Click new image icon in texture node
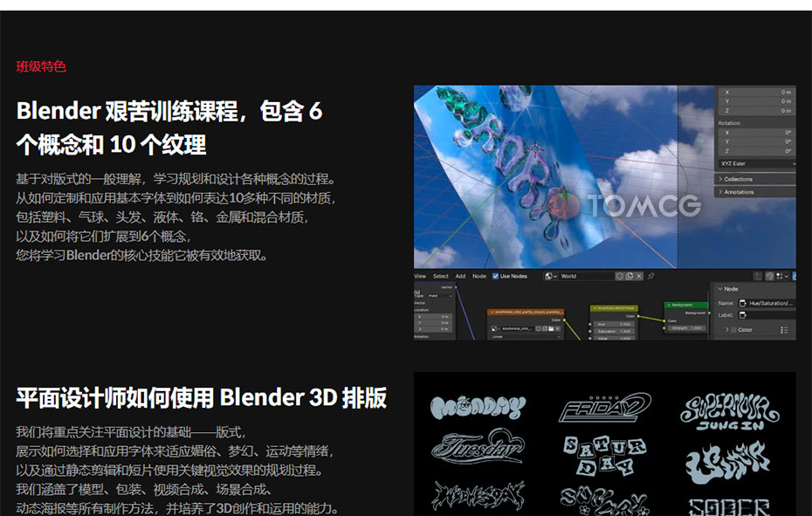This screenshot has height=516, width=812. [x=545, y=328]
